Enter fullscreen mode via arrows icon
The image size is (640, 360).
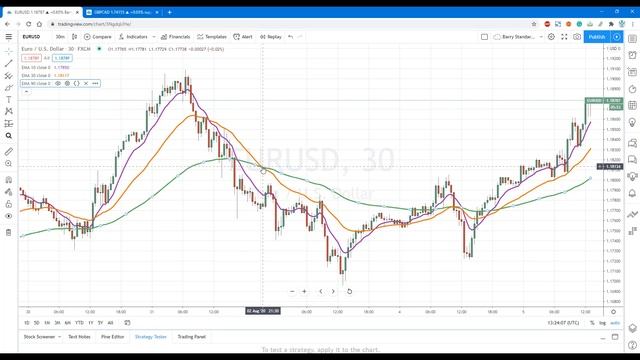[564, 37]
